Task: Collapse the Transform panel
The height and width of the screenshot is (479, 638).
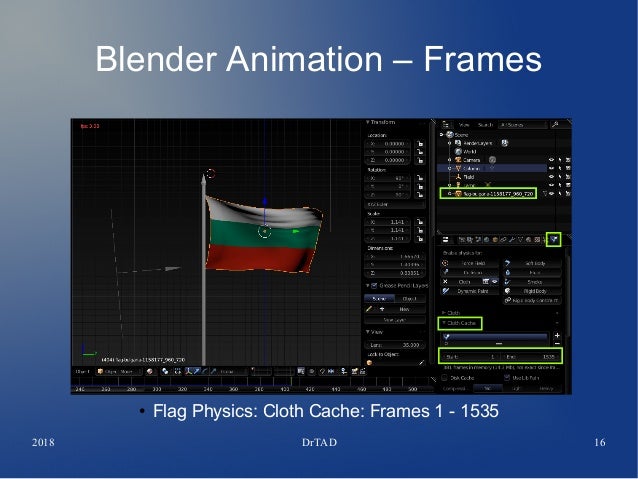Action: click(x=367, y=122)
